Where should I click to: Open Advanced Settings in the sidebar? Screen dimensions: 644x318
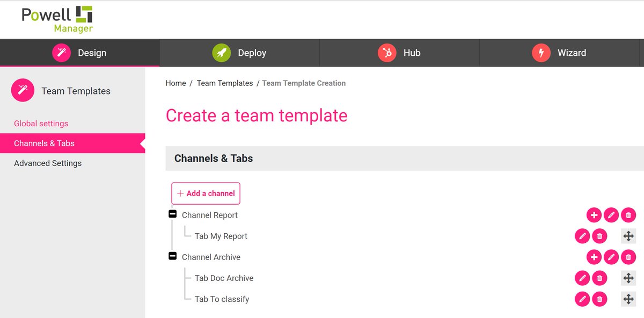click(48, 163)
